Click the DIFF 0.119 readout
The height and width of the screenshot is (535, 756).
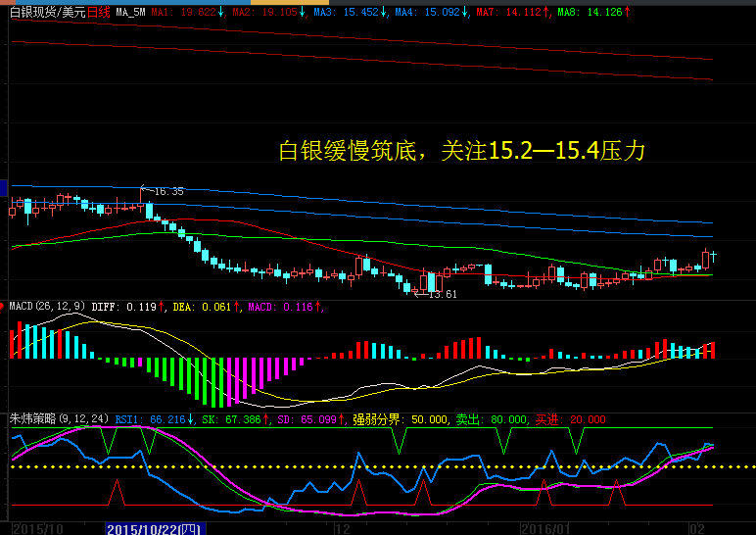coord(129,307)
